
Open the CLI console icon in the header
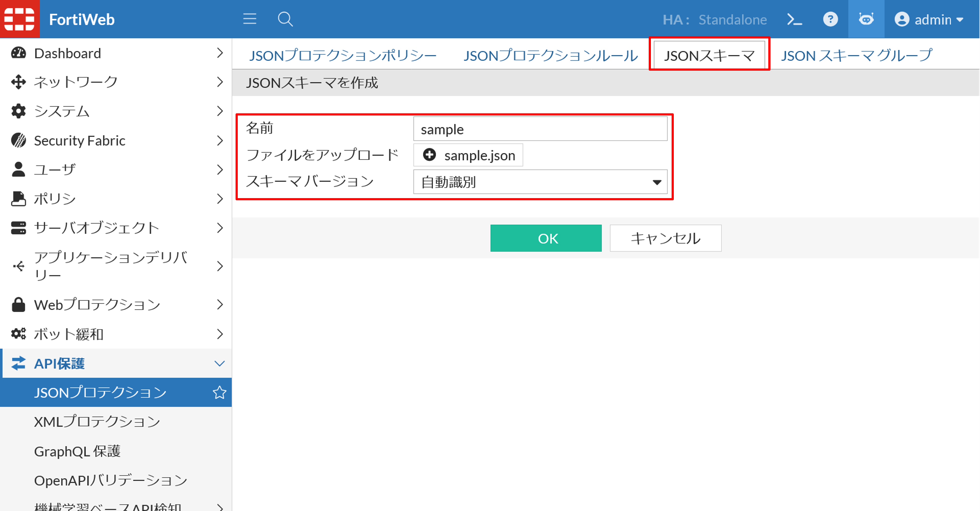click(795, 19)
